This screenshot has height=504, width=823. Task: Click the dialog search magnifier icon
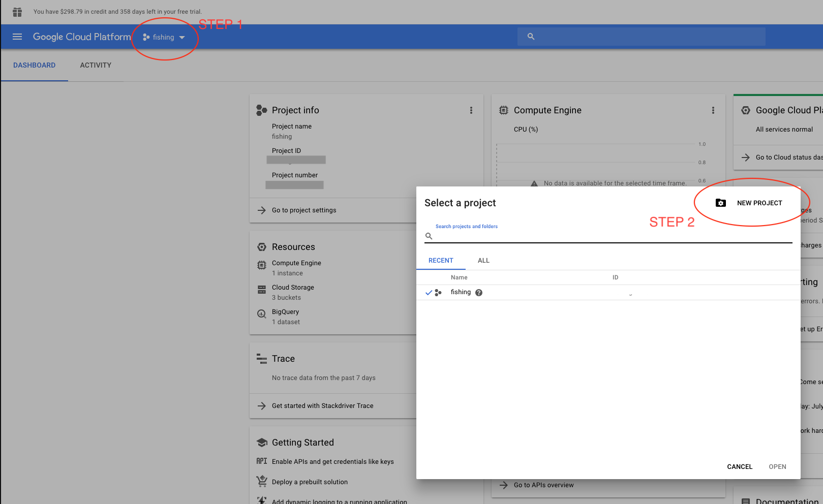tap(429, 236)
